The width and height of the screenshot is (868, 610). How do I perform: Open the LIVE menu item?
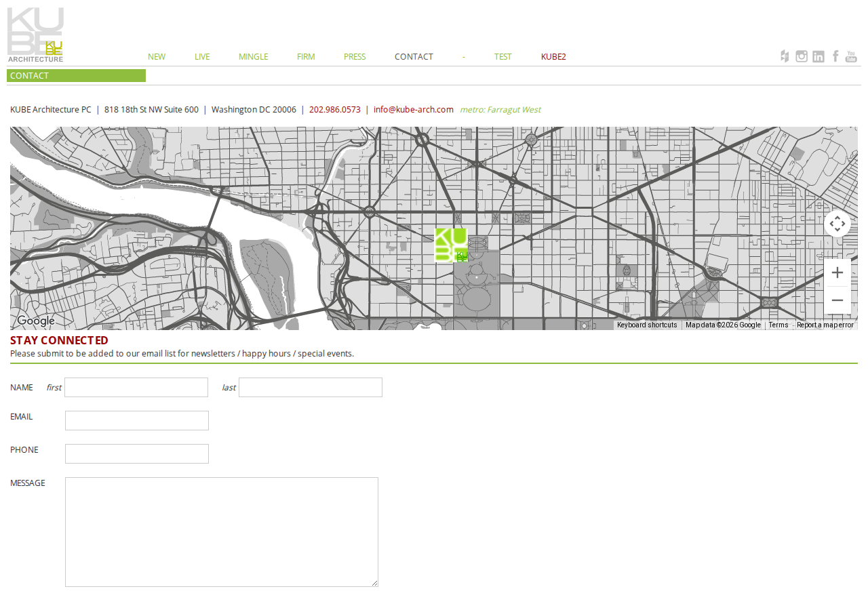tap(202, 57)
